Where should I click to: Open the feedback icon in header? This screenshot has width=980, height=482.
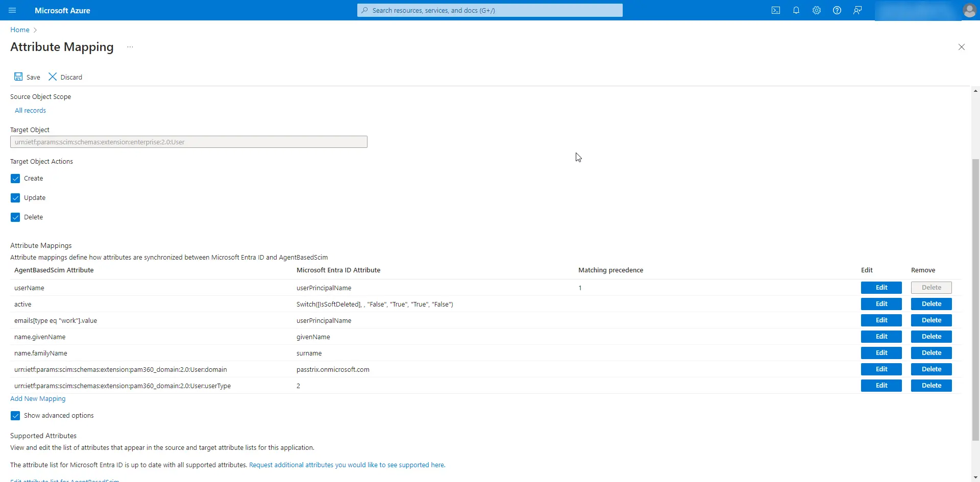tap(857, 10)
